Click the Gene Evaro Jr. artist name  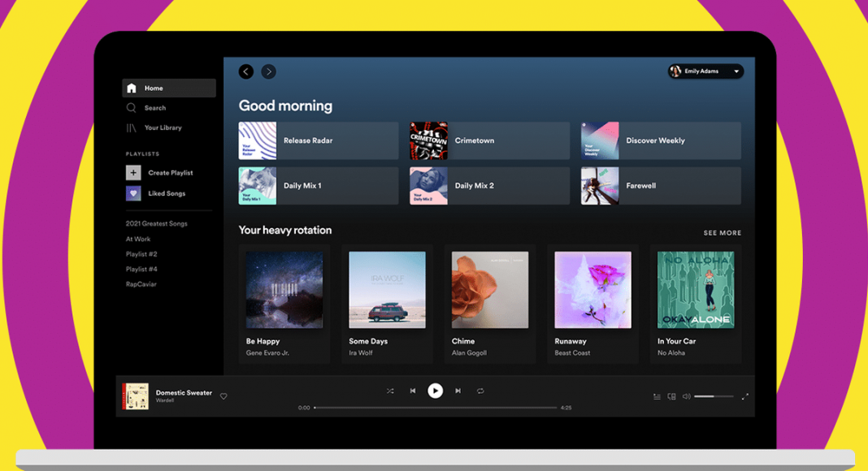[x=267, y=352]
